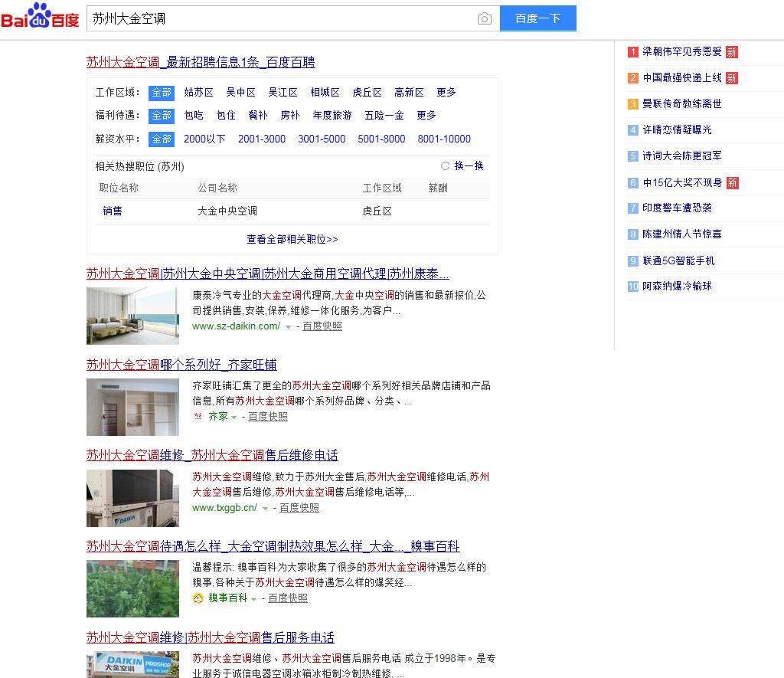Screen dimensions: 784x678
Task: Click the 新 badge next to 中国最强快递上线
Action: (x=732, y=78)
